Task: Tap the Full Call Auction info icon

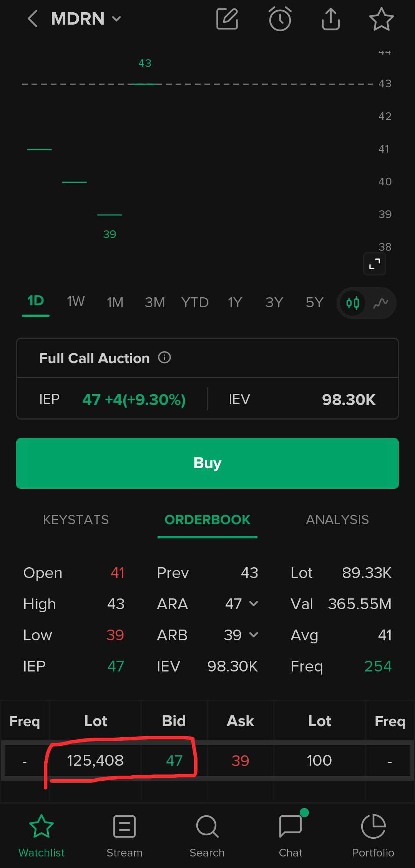Action: pos(164,358)
